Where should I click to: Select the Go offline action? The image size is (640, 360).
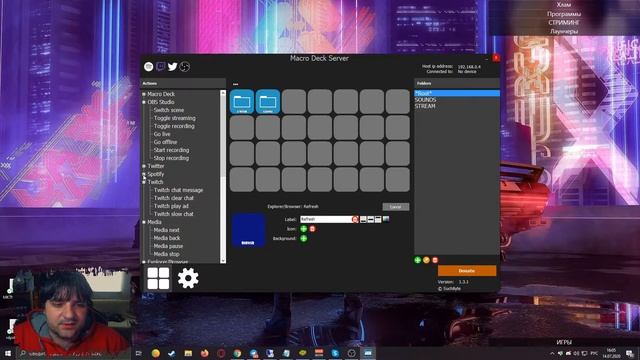click(165, 142)
